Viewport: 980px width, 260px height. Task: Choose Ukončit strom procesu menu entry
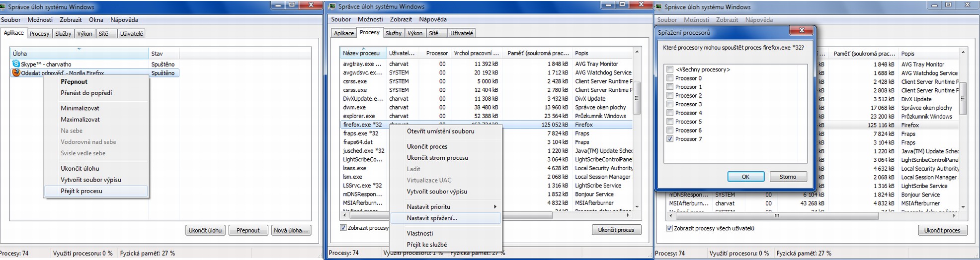pyautogui.click(x=437, y=158)
